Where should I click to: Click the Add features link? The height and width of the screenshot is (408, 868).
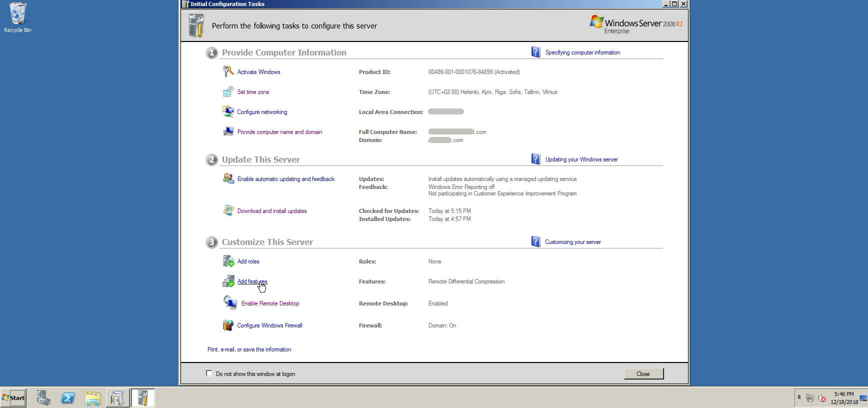pos(252,281)
